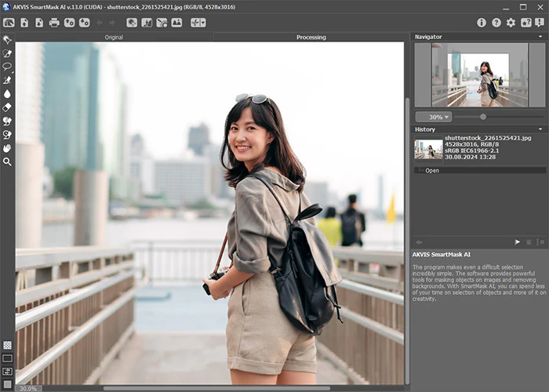Click the Navigator preview thumbnail

pos(480,75)
